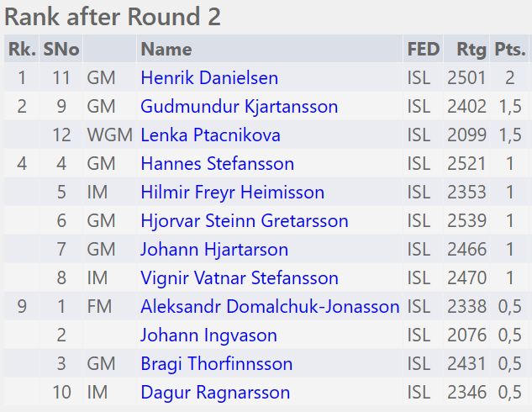Open Henrik Danielsen's player page
Screen dimensions: 532x412
(x=209, y=78)
